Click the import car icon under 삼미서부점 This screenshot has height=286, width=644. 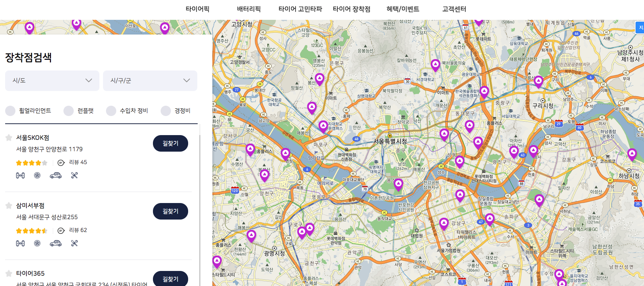point(56,243)
